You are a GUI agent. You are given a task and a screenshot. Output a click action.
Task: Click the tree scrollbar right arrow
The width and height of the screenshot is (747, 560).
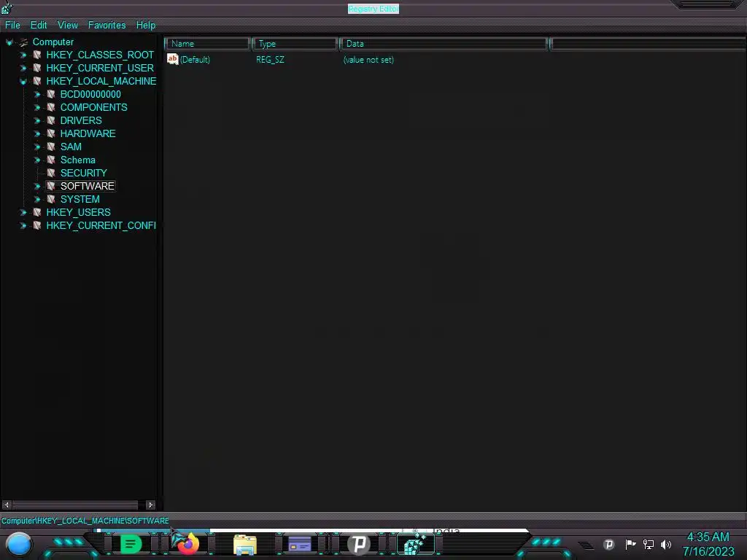click(x=150, y=505)
